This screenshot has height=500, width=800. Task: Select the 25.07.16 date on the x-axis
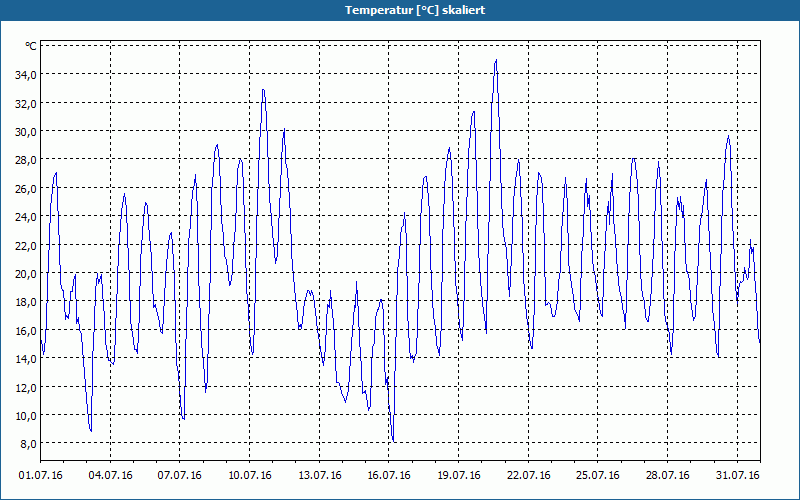(598, 476)
